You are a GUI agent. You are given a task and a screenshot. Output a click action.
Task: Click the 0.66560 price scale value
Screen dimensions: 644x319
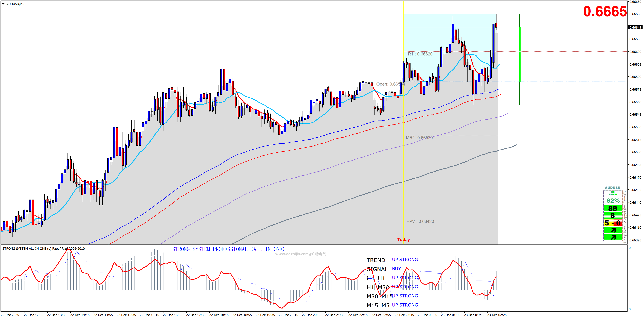click(x=635, y=102)
